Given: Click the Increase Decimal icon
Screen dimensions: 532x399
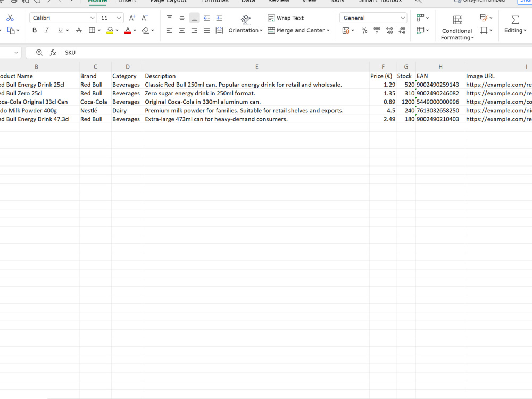Looking at the screenshot, I should coord(389,30).
